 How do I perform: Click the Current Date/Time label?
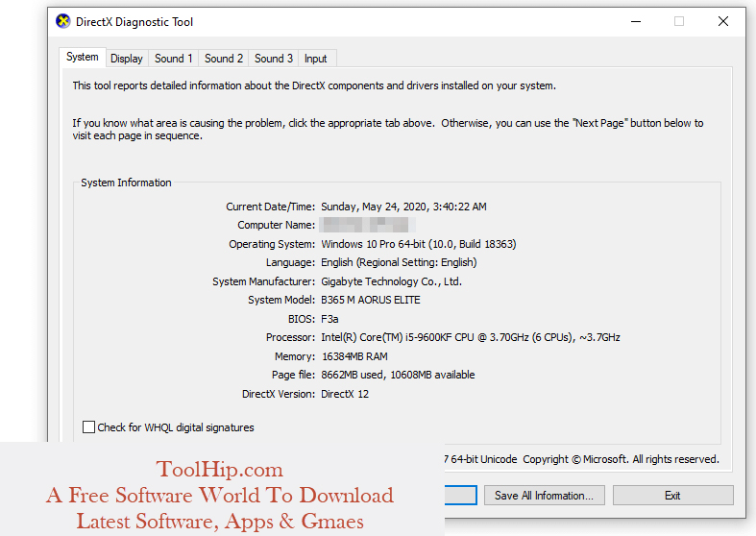coord(271,207)
